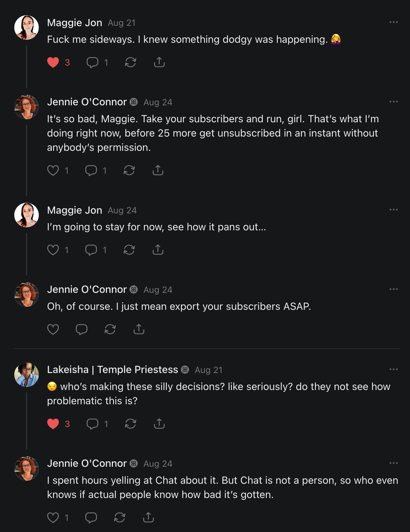
Task: Unlike Lakeisha's "silly decisions" comment
Action: pyautogui.click(x=53, y=424)
